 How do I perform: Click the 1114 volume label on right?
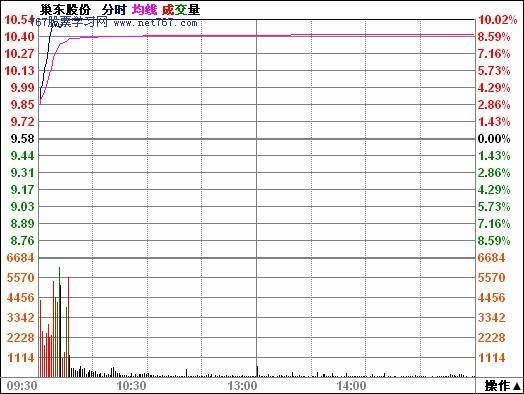[x=491, y=358]
